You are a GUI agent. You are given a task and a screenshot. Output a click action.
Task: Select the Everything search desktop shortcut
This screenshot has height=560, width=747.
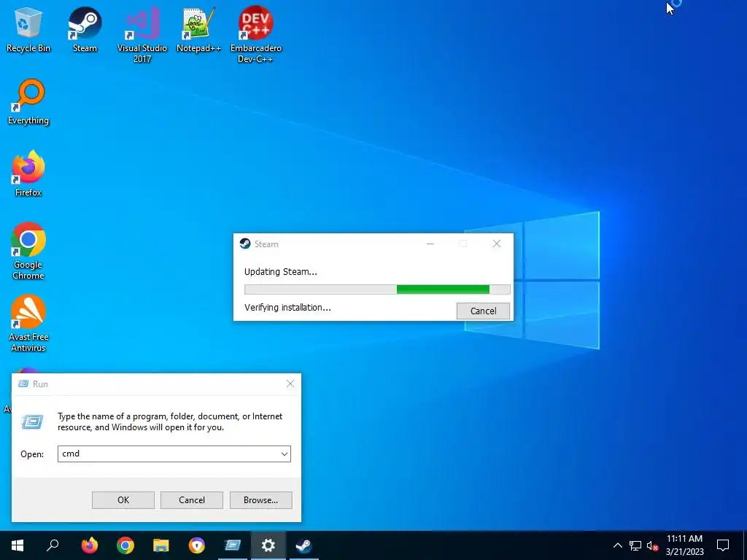point(28,102)
